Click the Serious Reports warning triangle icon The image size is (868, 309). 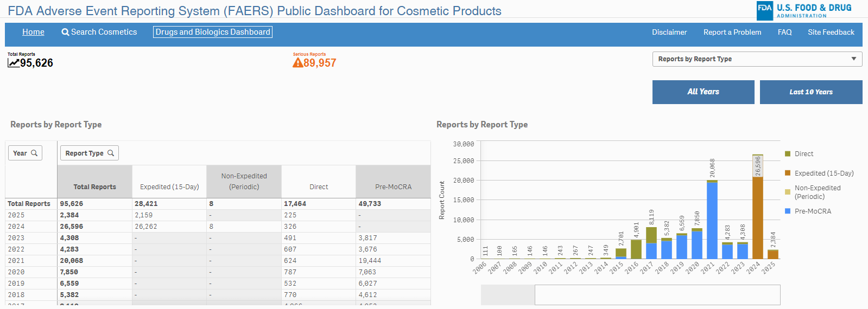click(x=297, y=63)
